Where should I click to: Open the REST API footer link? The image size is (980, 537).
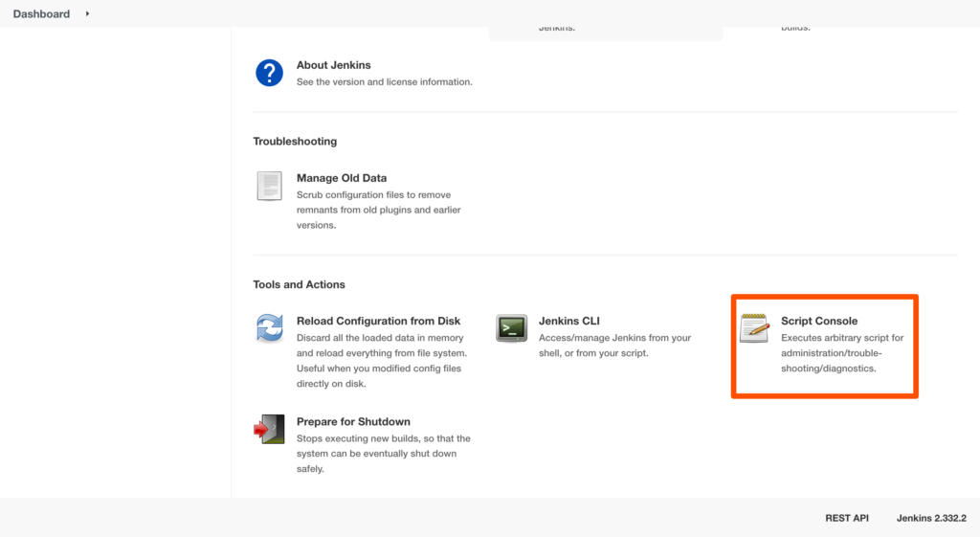(x=847, y=518)
